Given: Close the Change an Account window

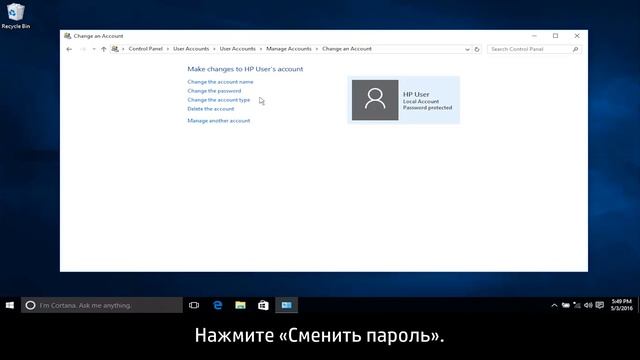Looking at the screenshot, I should pos(577,36).
